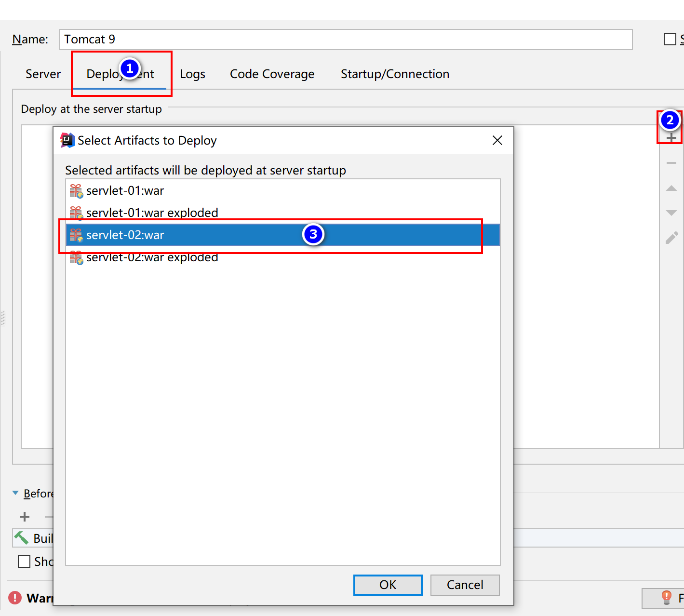Viewport: 684px width, 616px height.
Task: Add a before-launch task with plus icon
Action: pyautogui.click(x=25, y=517)
